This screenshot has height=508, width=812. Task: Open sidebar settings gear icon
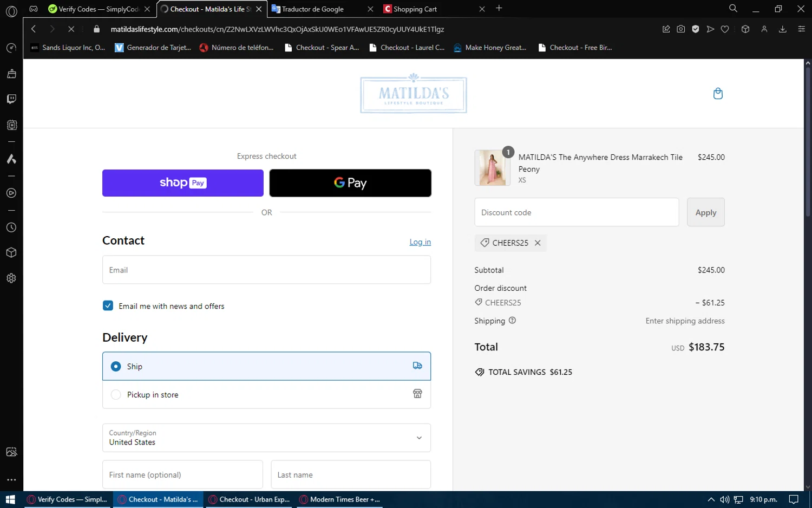click(11, 278)
